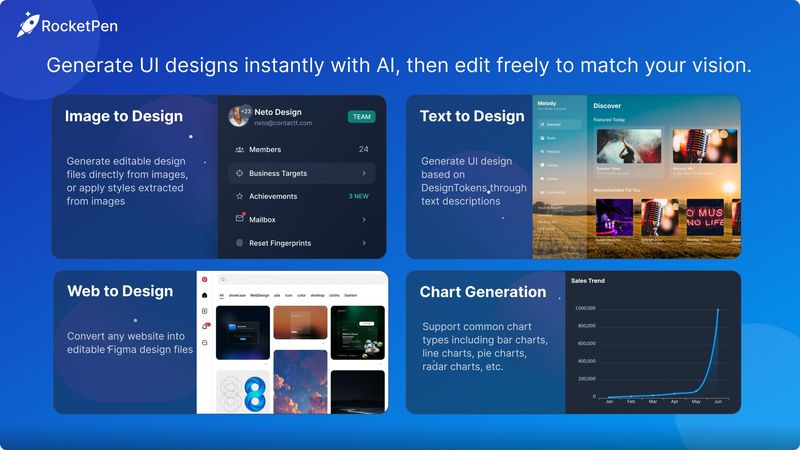Click the Achievements star icon
Image resolution: width=800 pixels, height=450 pixels.
point(239,196)
